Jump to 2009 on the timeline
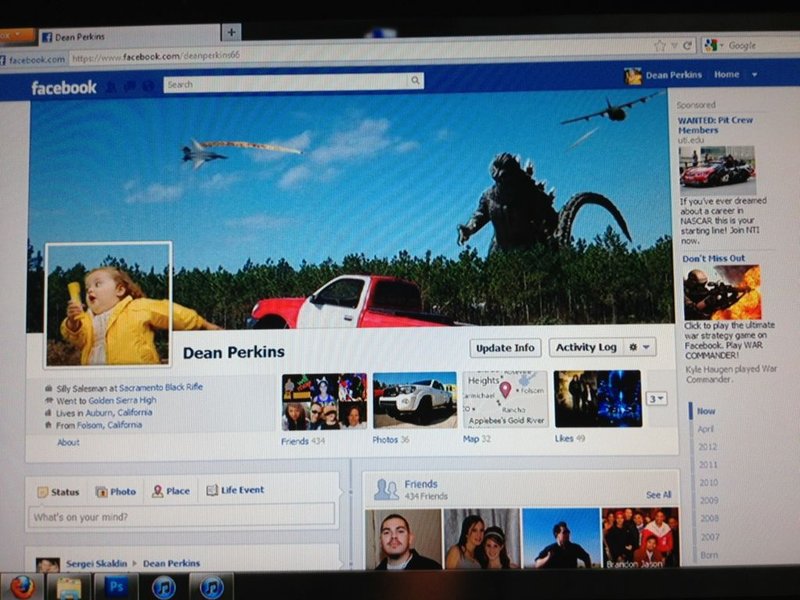This screenshot has height=600, width=800. click(709, 501)
